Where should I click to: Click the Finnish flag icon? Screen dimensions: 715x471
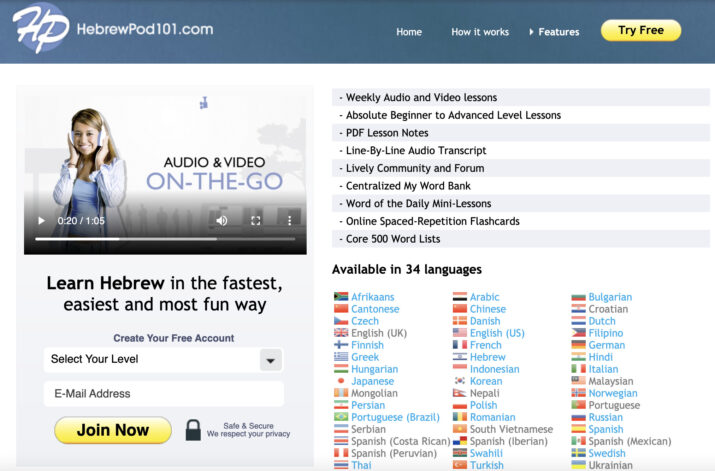click(x=341, y=345)
